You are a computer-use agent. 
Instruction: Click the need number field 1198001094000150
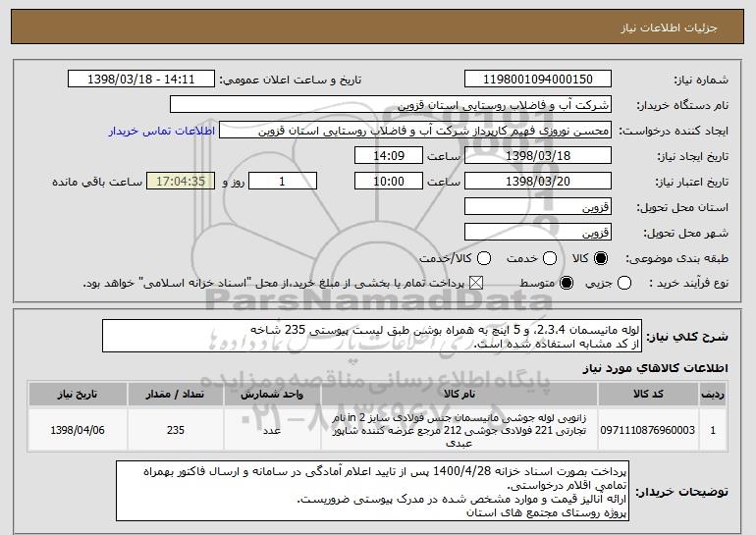[x=538, y=80]
